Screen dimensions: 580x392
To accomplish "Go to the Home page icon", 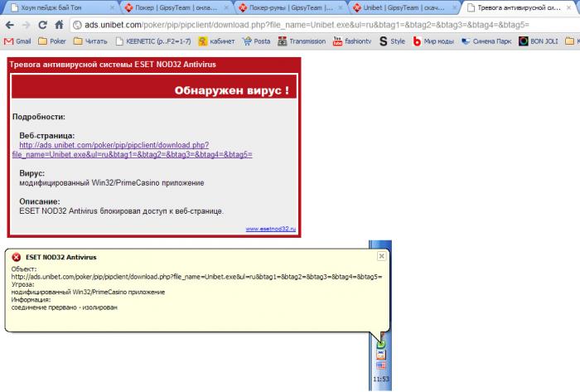I will click(x=59, y=25).
